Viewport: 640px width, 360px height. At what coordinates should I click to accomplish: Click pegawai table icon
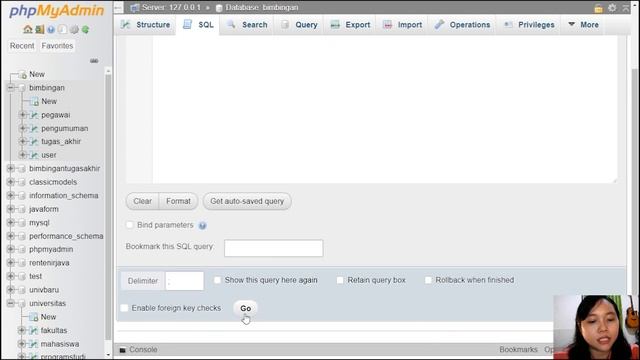click(x=34, y=115)
